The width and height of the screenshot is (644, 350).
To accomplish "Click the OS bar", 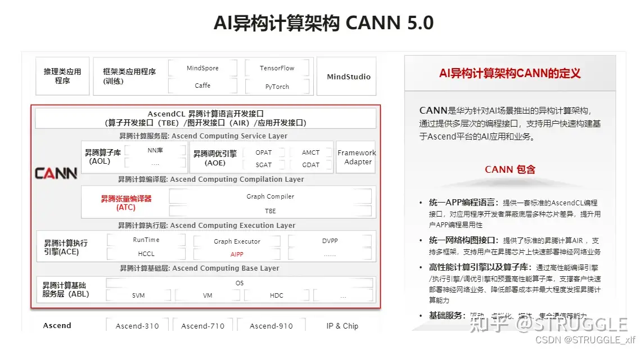I will click(x=240, y=283).
